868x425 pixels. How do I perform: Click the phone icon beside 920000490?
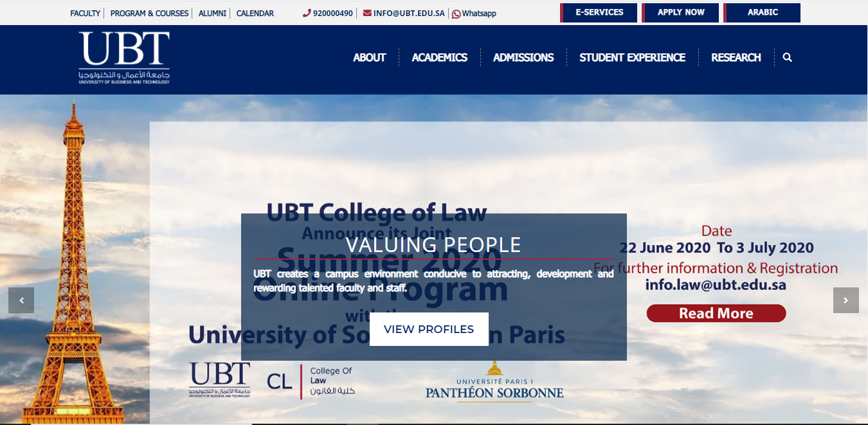point(307,13)
